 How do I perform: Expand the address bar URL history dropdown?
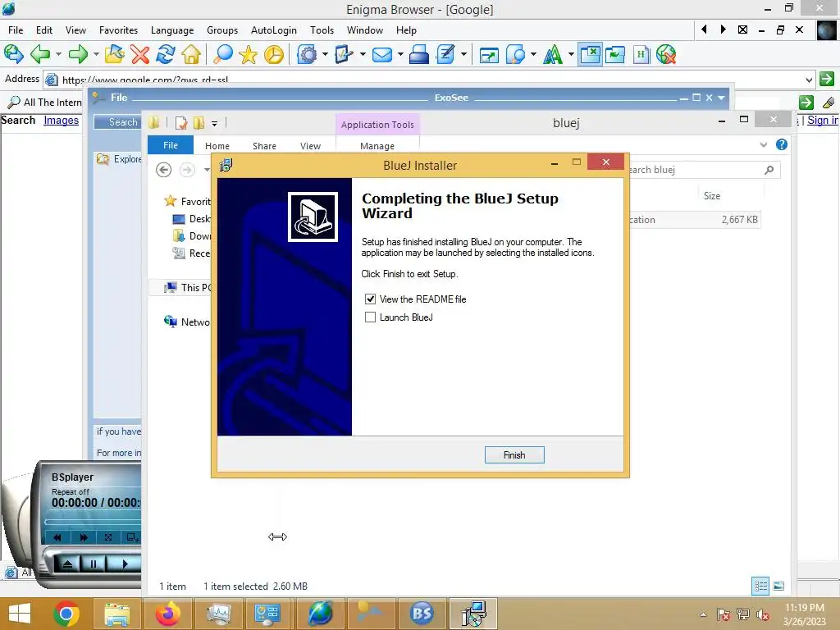click(809, 80)
